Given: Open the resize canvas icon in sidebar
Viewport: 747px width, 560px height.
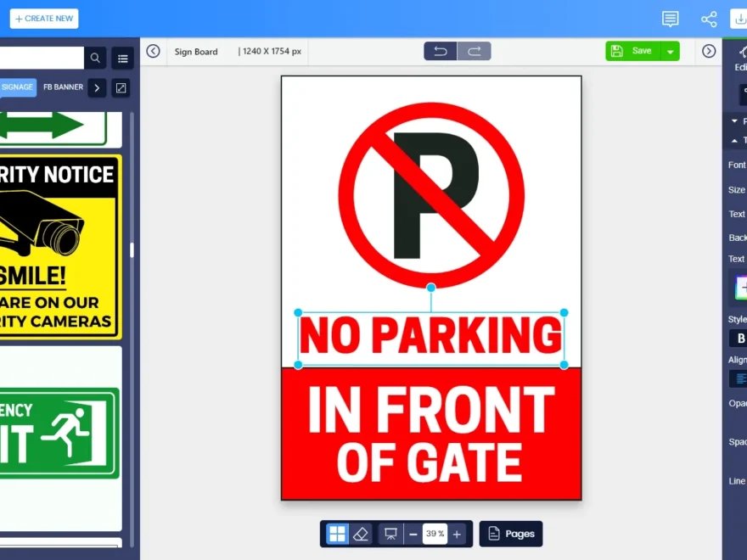Looking at the screenshot, I should pos(121,87).
